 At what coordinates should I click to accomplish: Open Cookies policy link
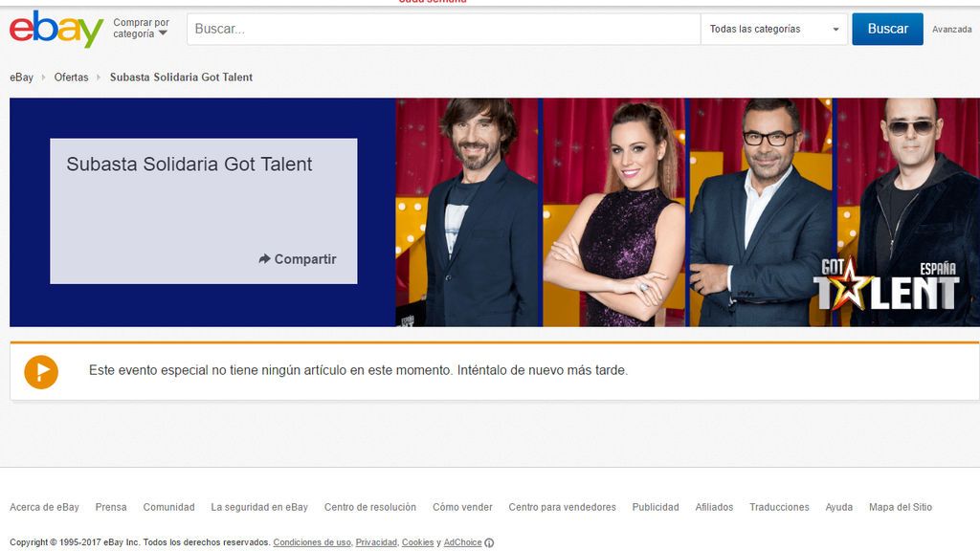[x=417, y=542]
